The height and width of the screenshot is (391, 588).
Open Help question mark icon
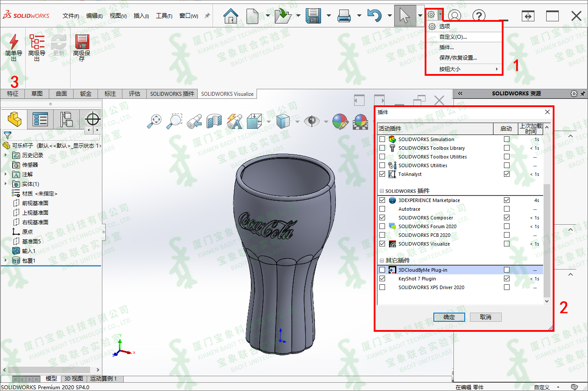point(479,16)
